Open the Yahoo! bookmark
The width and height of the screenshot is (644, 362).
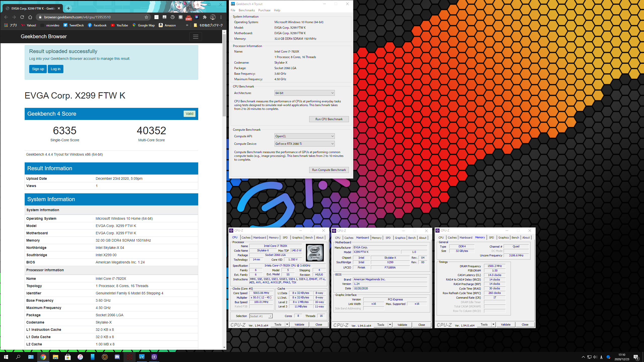(x=29, y=25)
